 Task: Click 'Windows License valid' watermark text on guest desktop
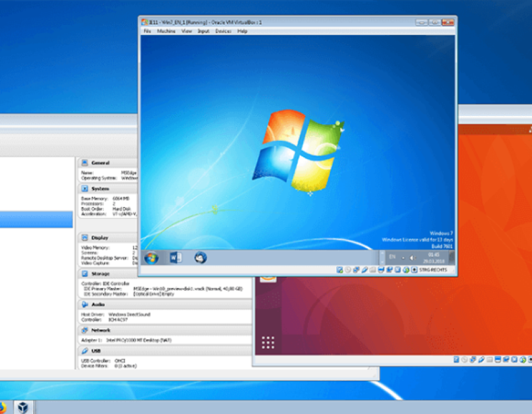[417, 240]
